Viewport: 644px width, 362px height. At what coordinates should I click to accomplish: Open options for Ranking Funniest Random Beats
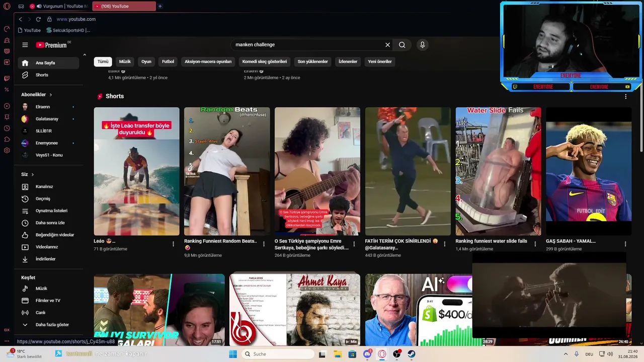(x=264, y=244)
